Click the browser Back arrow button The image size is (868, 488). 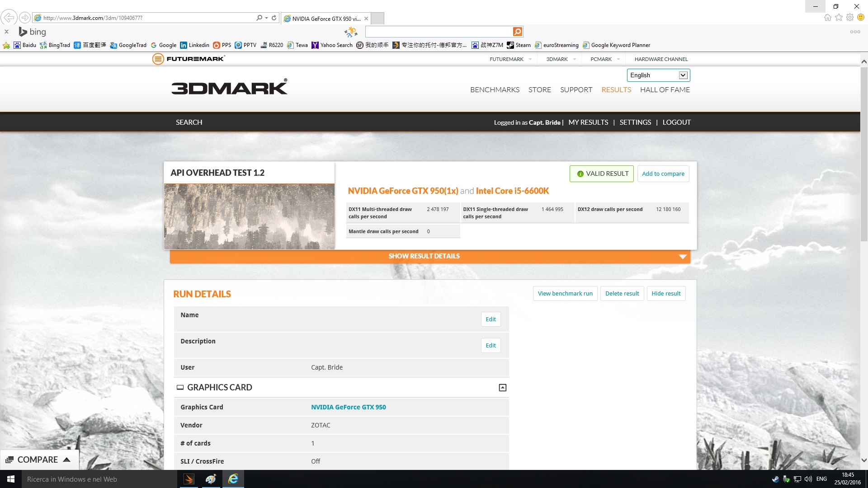pos(9,18)
